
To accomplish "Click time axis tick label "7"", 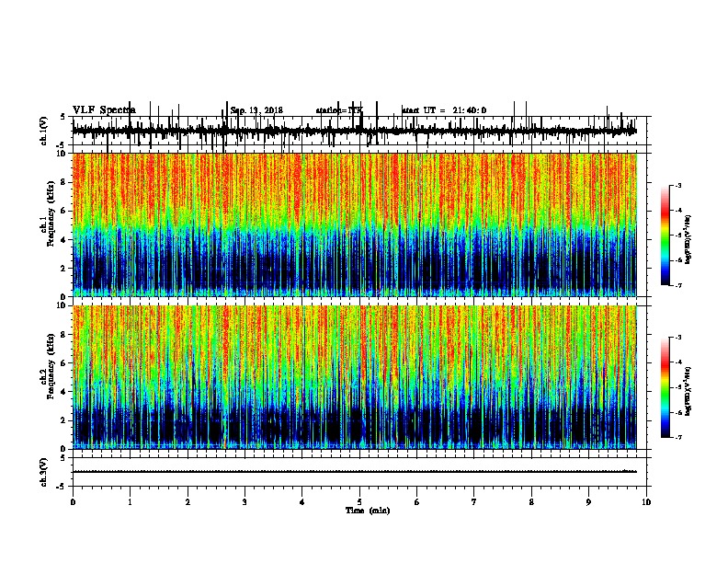I will [x=474, y=502].
